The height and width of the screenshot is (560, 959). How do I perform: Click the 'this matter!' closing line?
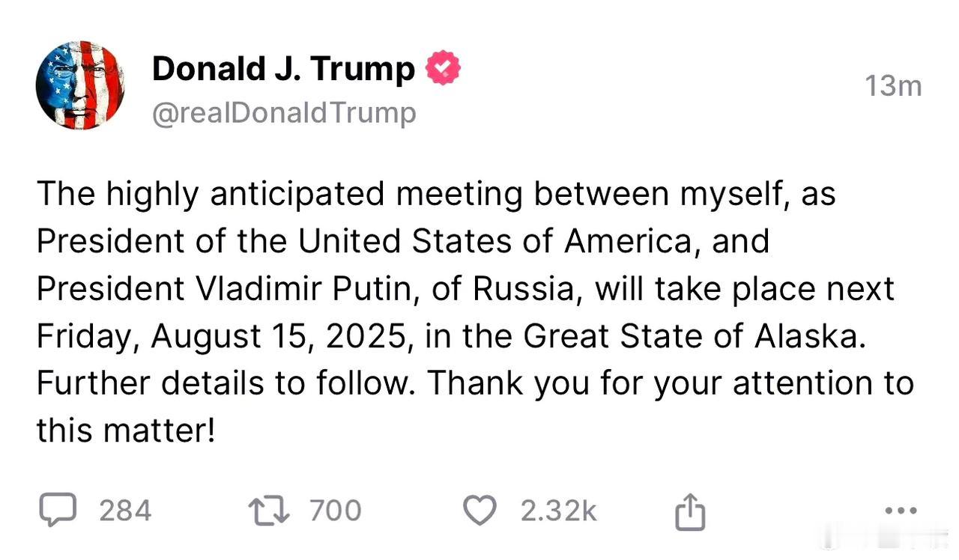pyautogui.click(x=126, y=430)
